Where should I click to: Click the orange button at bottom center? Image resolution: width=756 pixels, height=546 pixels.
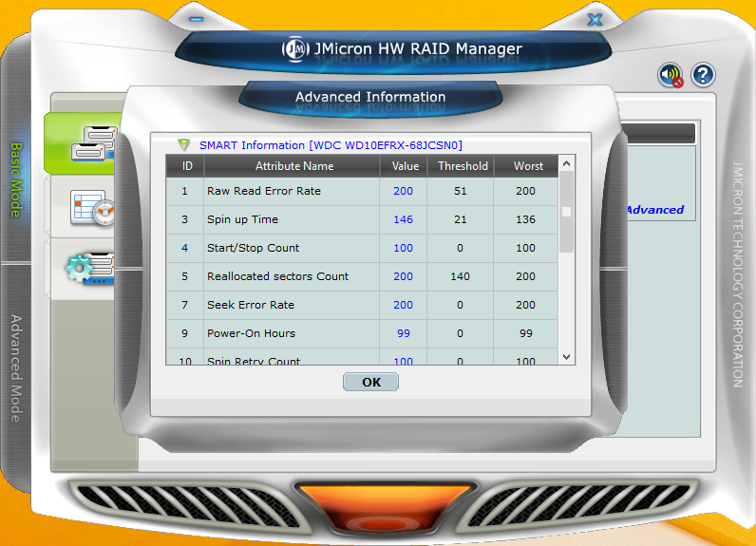384,508
